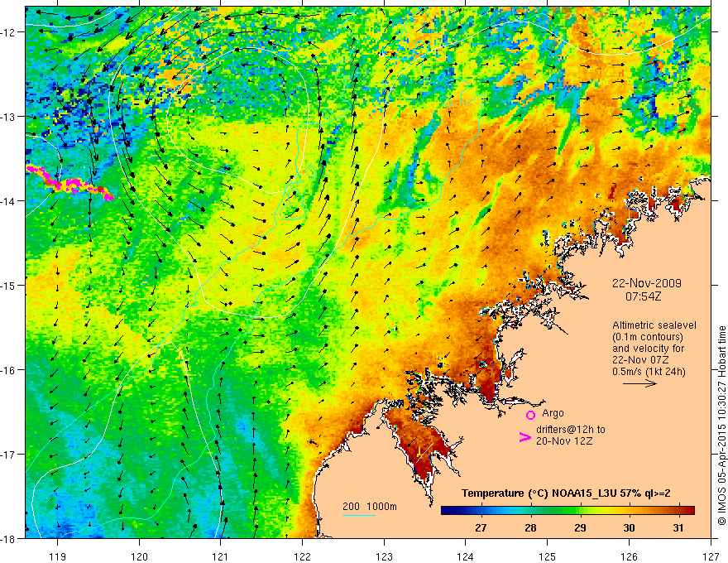Click the latitude label -12
Screen dimensions: 728x563
(9, 32)
